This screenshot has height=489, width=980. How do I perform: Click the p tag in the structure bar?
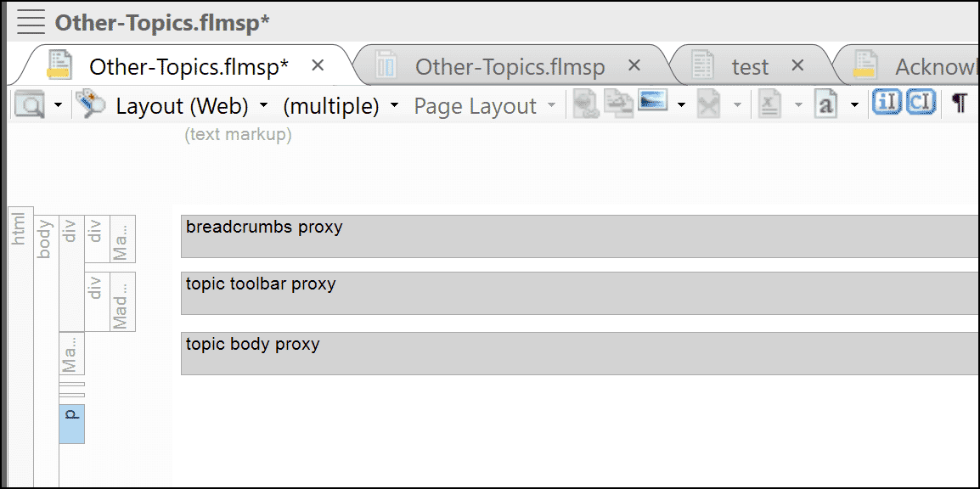tap(71, 423)
